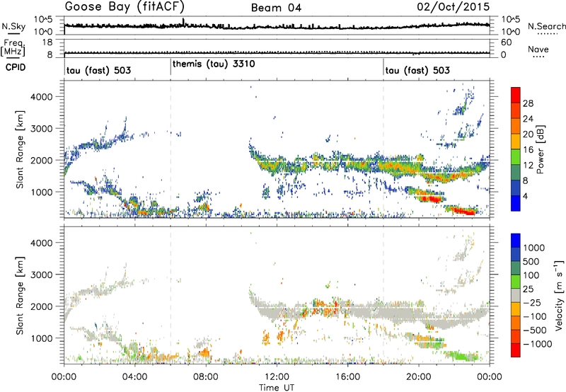Viewport: 566px width, 392px height.
Task: Click the date '02/Oct/2015'
Action: [x=454, y=7]
